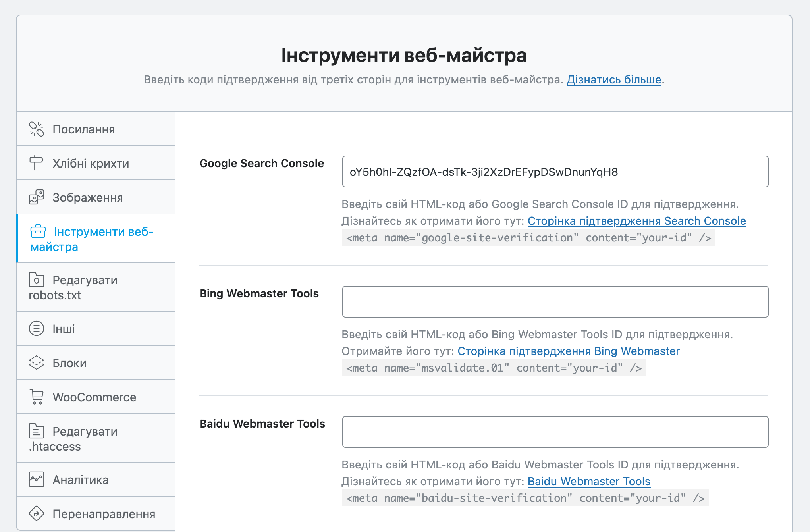Click the chart icon beside Аналітика
The width and height of the screenshot is (810, 532).
point(37,480)
